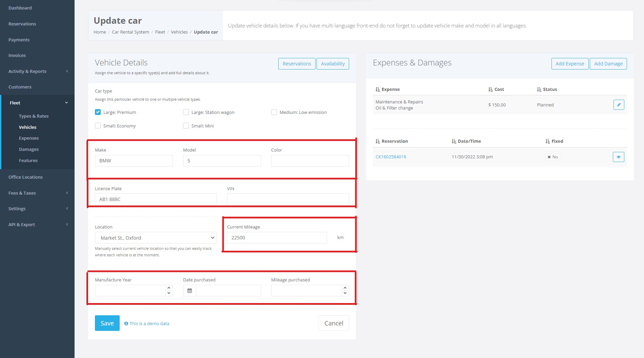Click the '$ 150.00' cost cell
The image size is (644, 358).
pyautogui.click(x=497, y=105)
